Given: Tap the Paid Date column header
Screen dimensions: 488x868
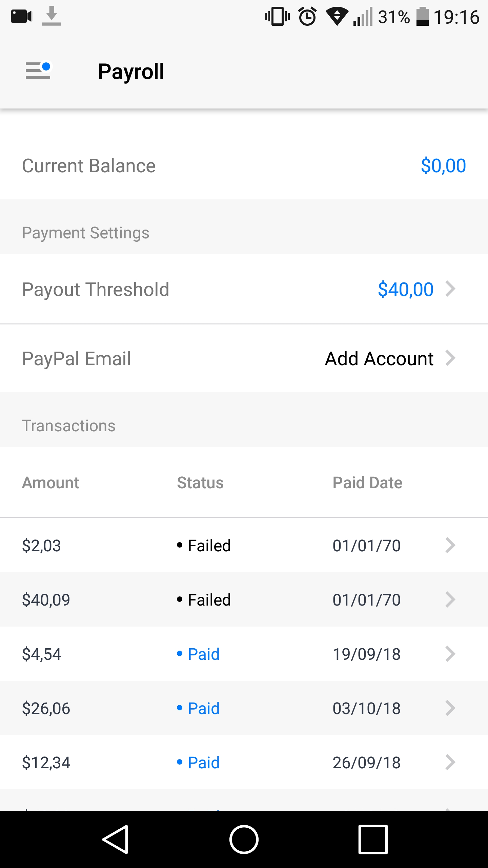Looking at the screenshot, I should point(367,482).
